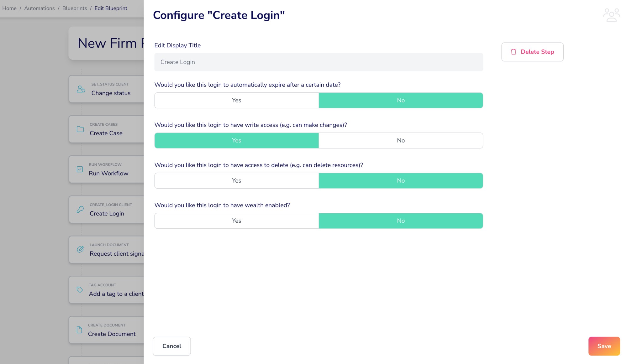This screenshot has width=627, height=364.
Task: Click the Change status person icon
Action: click(x=81, y=89)
